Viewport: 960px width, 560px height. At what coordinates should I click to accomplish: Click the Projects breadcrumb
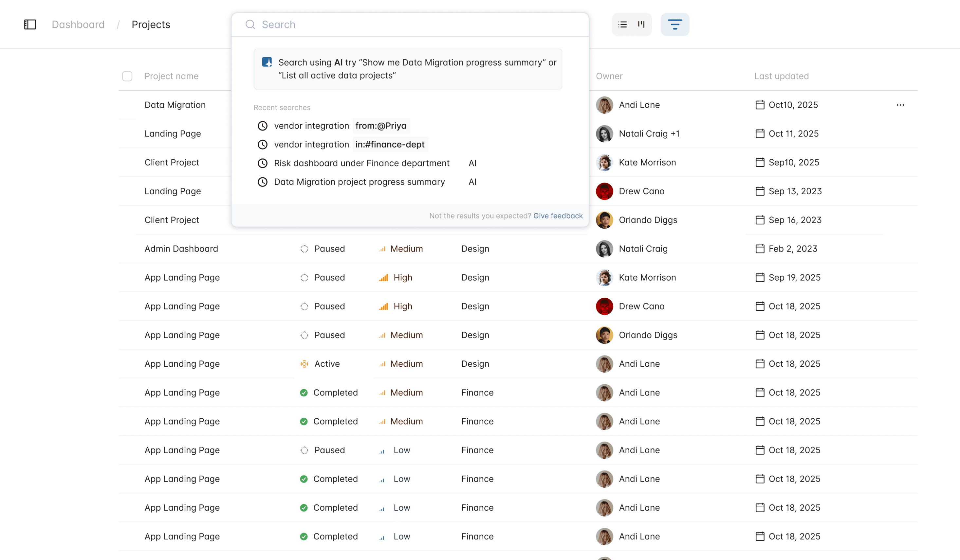tap(151, 24)
